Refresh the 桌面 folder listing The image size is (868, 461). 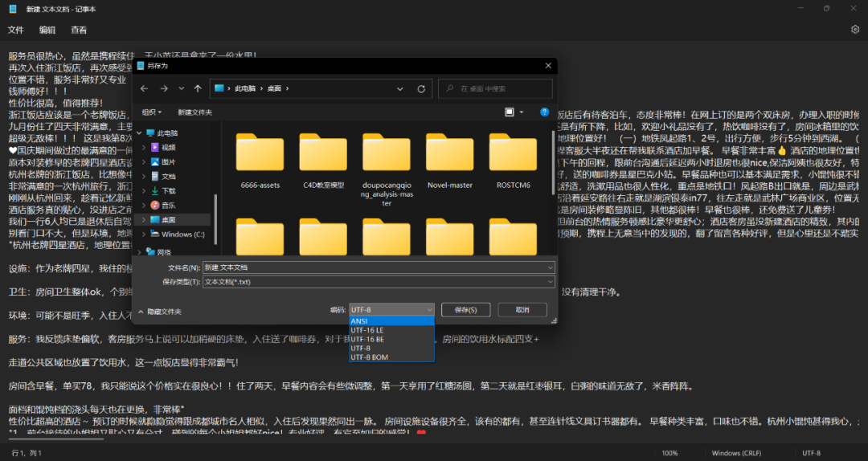tap(421, 88)
